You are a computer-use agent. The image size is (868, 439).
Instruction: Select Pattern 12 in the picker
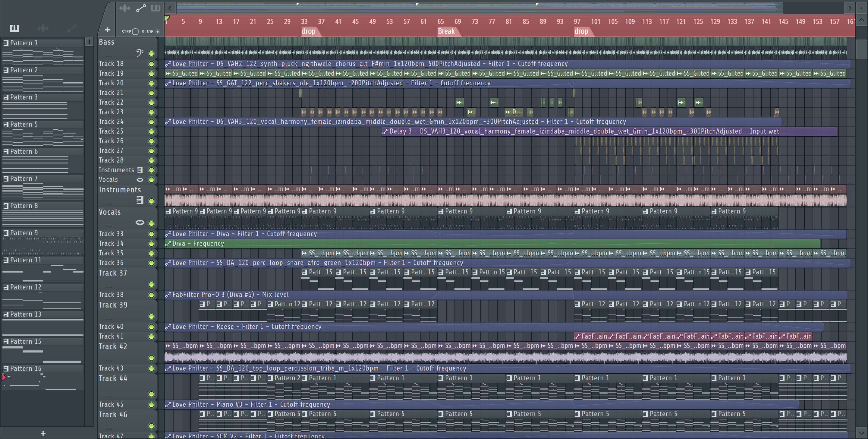pos(26,287)
